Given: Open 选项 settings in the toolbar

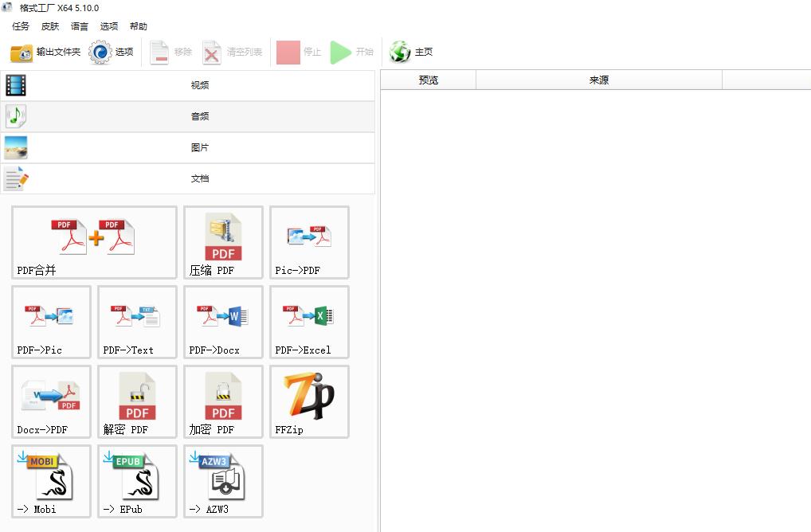Looking at the screenshot, I should pyautogui.click(x=112, y=53).
